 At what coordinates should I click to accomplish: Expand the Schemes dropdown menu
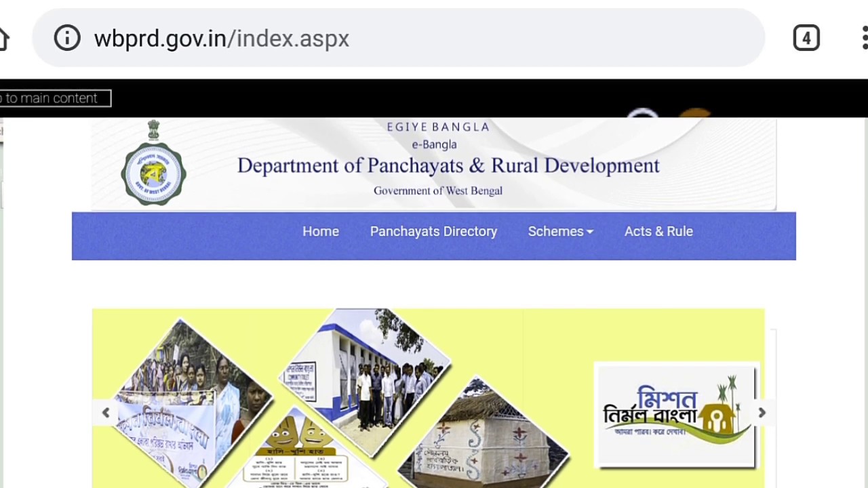[x=561, y=231]
